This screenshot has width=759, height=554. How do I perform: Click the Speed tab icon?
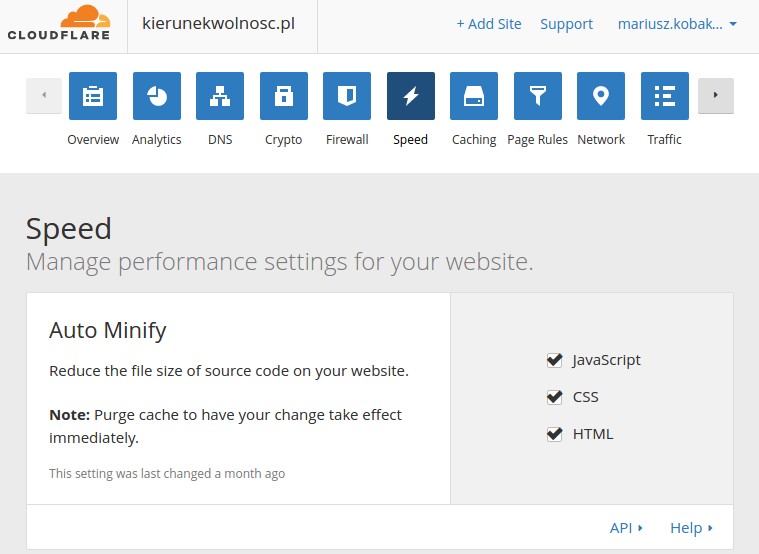(x=411, y=96)
